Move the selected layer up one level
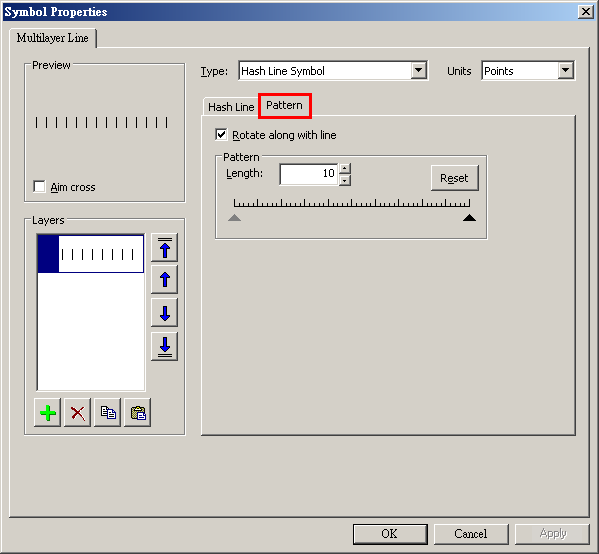This screenshot has width=599, height=554. (165, 280)
